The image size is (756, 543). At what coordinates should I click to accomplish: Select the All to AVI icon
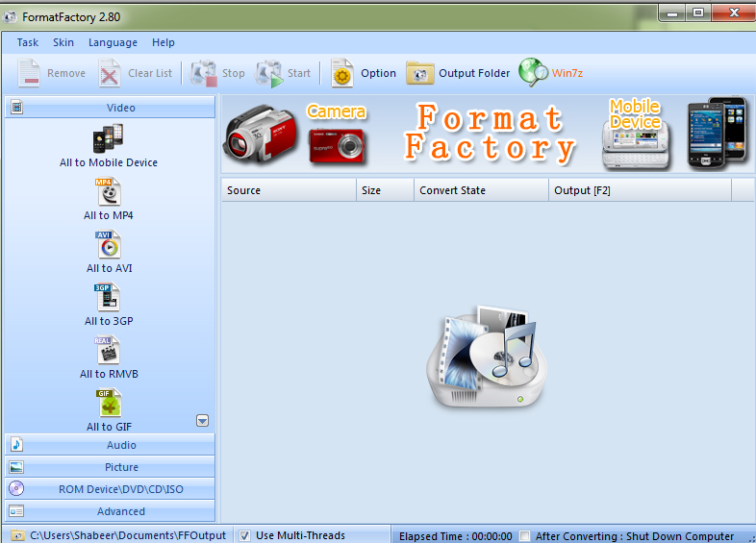tap(109, 245)
